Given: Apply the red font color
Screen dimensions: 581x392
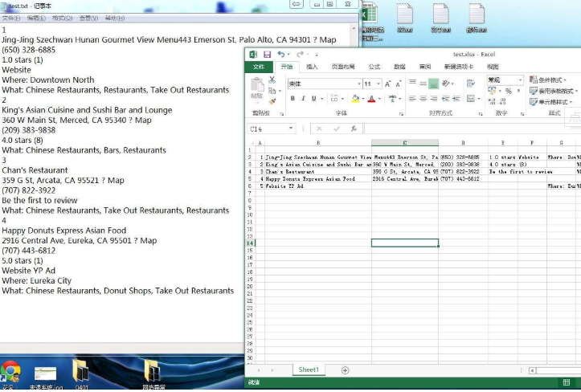Looking at the screenshot, I should [x=371, y=99].
